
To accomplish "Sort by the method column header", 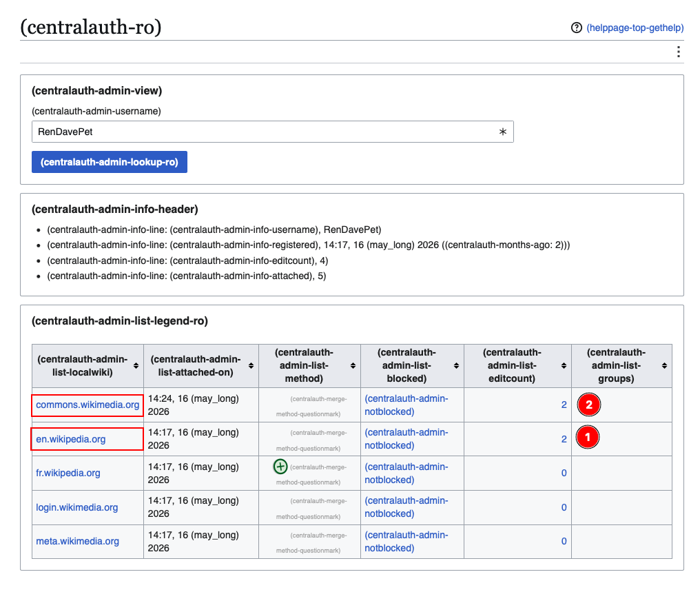I will click(x=310, y=366).
